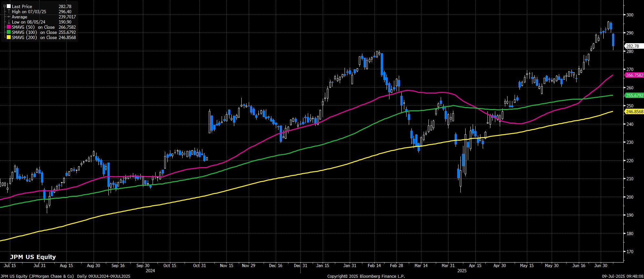Select 'High on 07/03/25' legend entry
The height and width of the screenshot is (279, 644).
(x=29, y=12)
